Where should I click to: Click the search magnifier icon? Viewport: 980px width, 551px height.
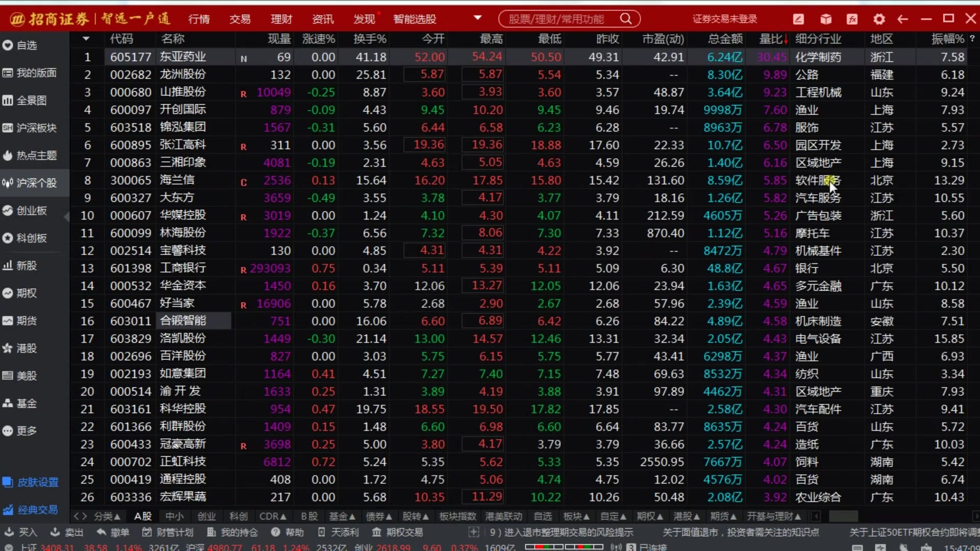click(x=626, y=19)
